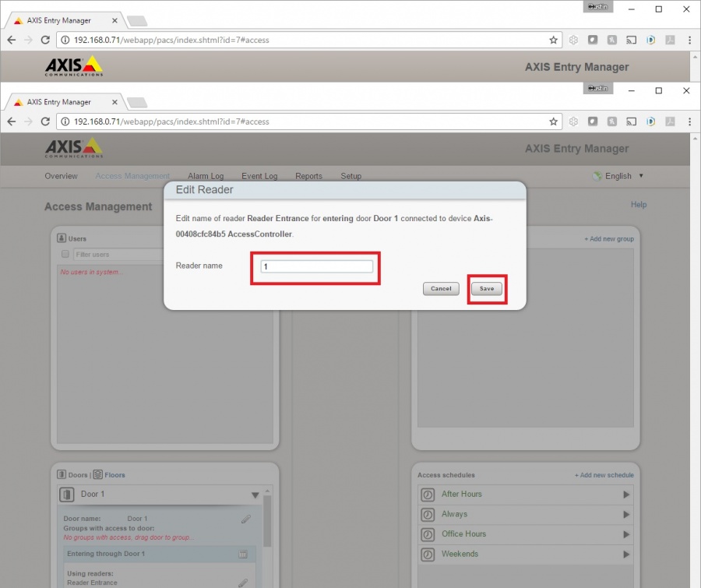Click the cast icon in back window toolbar
This screenshot has height=588, width=701.
(631, 40)
